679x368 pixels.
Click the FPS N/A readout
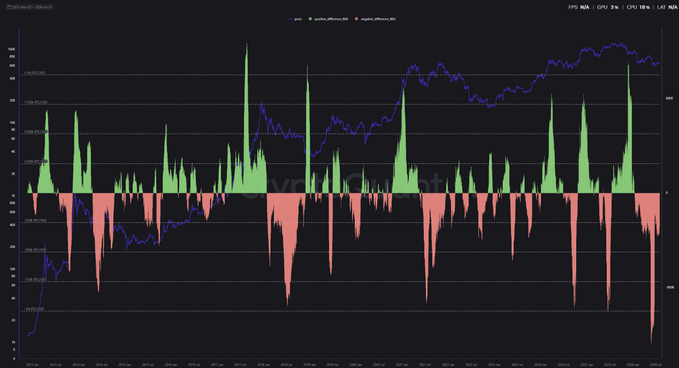[x=579, y=7]
